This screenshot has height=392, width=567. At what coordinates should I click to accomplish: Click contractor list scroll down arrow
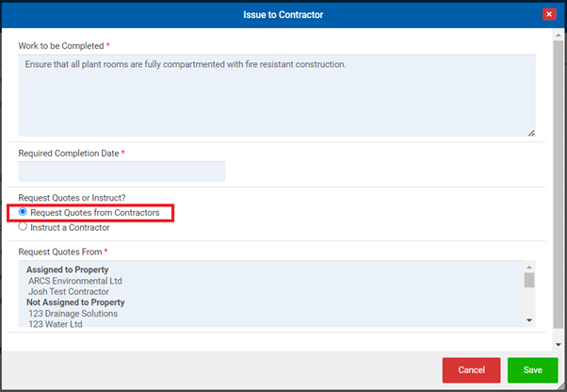pos(529,320)
